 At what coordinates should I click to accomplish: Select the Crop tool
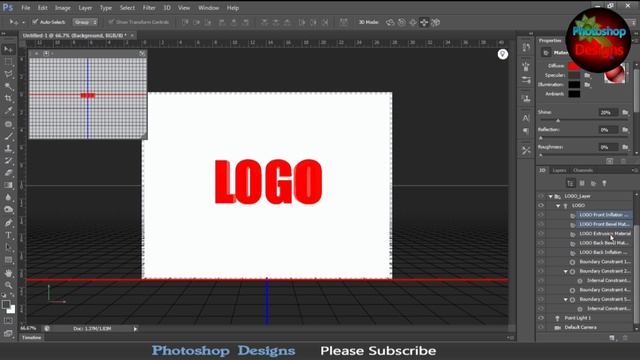tap(8, 98)
